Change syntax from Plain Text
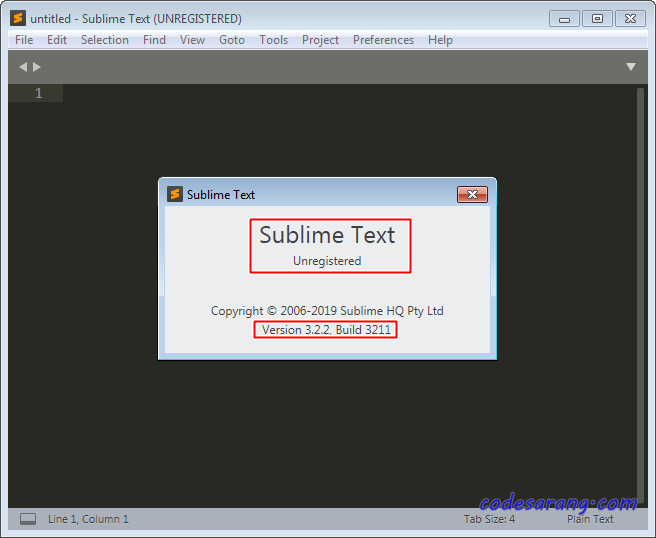The height and width of the screenshot is (538, 656). [590, 519]
